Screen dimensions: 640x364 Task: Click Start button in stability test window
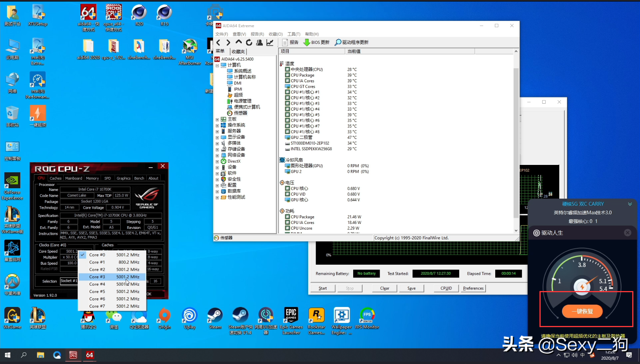coord(323,288)
